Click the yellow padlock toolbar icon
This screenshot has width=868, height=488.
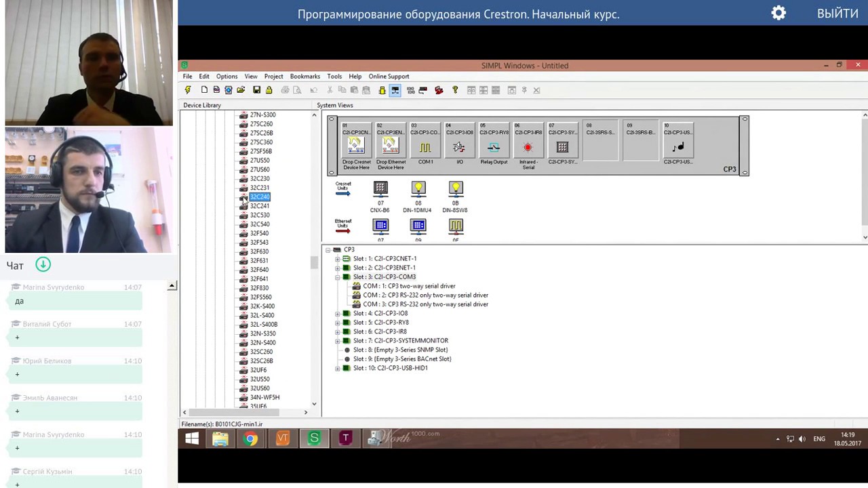tap(269, 90)
